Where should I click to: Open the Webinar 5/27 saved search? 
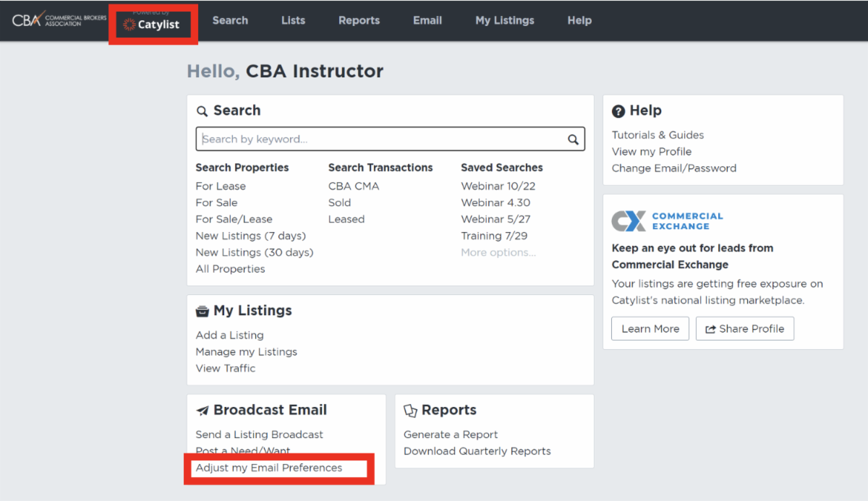pyautogui.click(x=495, y=218)
